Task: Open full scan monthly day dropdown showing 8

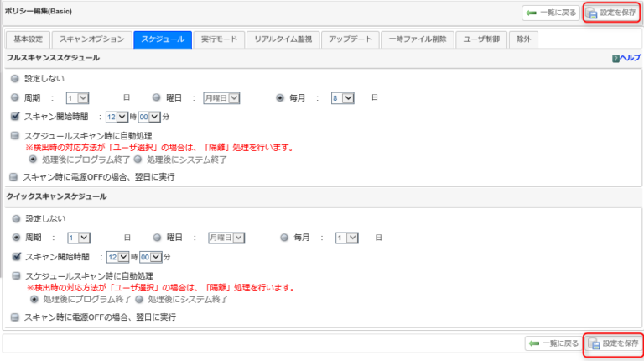Action: (x=342, y=98)
